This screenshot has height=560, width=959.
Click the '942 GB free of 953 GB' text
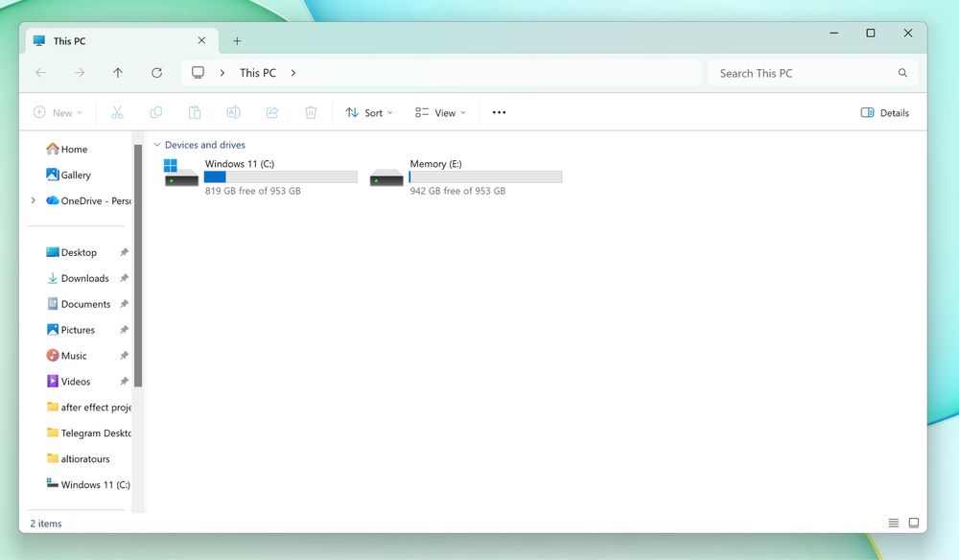click(457, 191)
